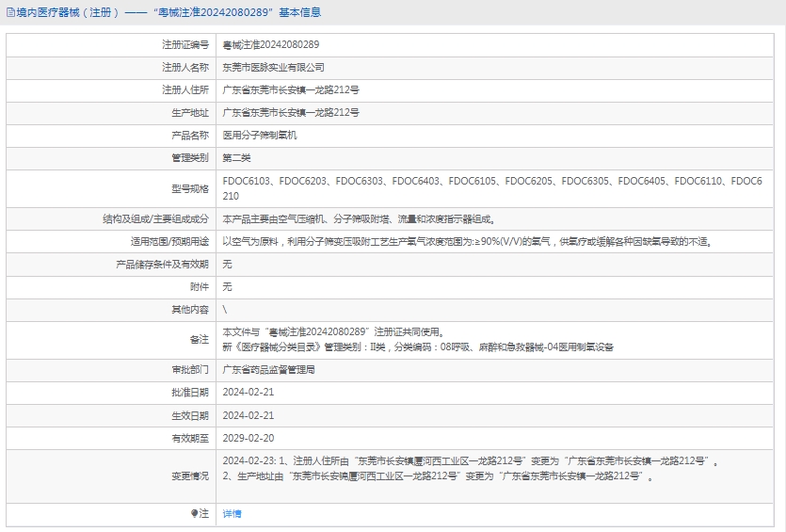Click the document icon beside the page title
Screen dimensions: 786x532
pyautogui.click(x=9, y=12)
